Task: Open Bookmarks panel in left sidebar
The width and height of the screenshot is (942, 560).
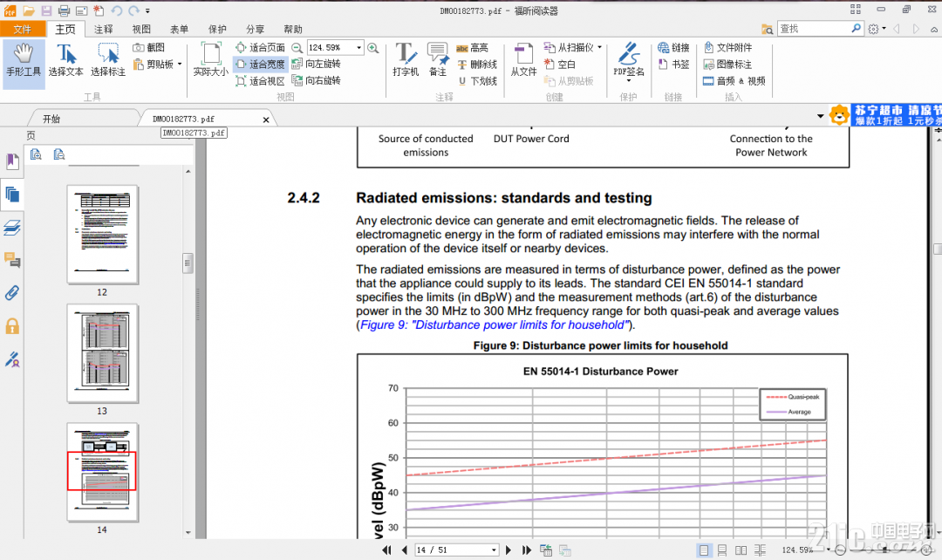Action: 12,161
